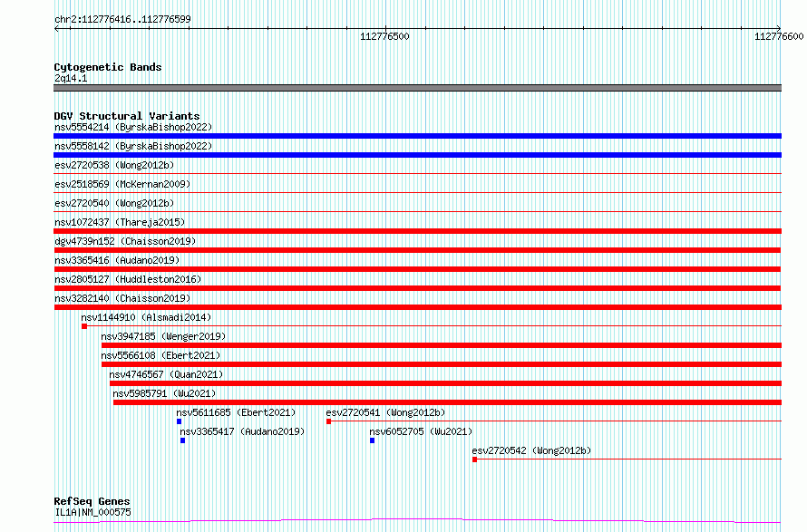Select the blue bar of nsv5558142 variant
This screenshot has height=532, width=807.
417,155
